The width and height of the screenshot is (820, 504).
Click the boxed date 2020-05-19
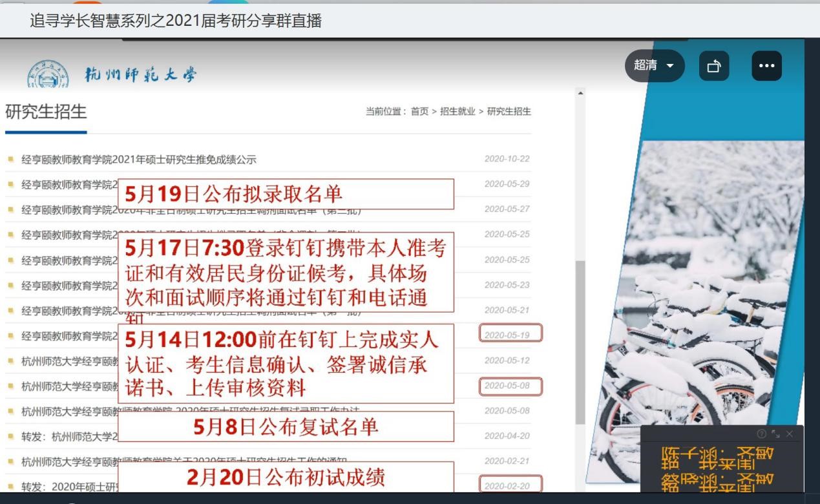click(510, 334)
